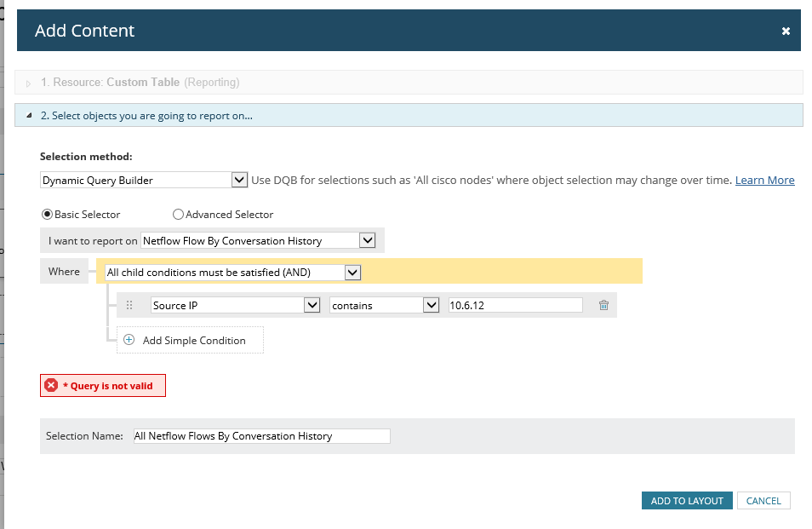
Task: Click the drag handle of the Source IP condition
Action: pos(129,305)
